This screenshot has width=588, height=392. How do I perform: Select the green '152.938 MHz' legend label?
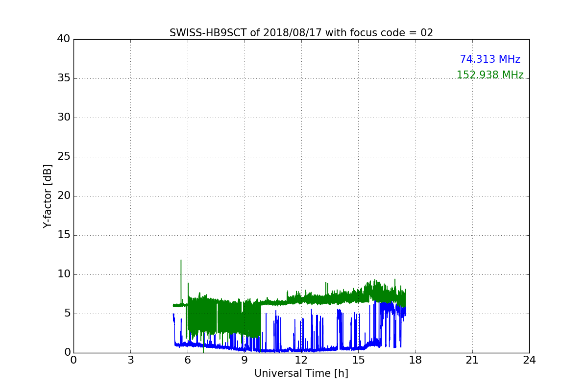point(490,75)
